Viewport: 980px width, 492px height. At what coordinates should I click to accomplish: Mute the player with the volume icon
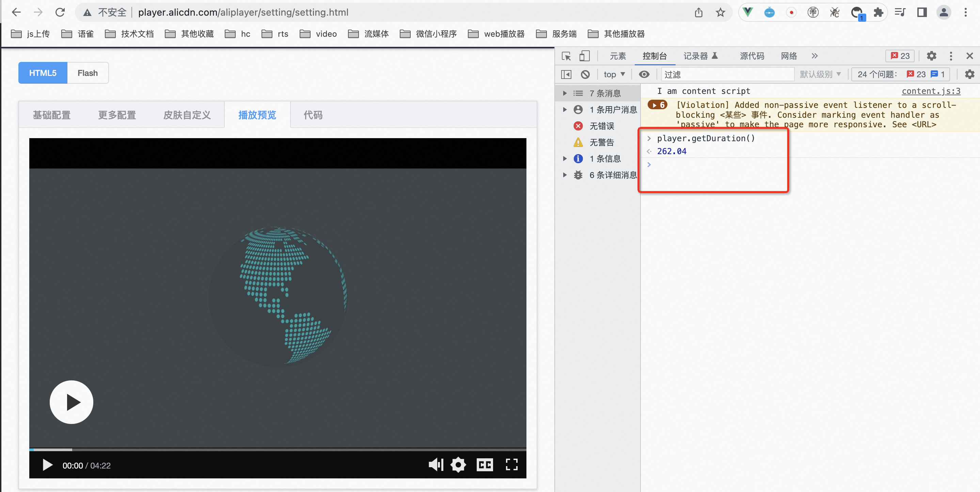click(x=436, y=465)
